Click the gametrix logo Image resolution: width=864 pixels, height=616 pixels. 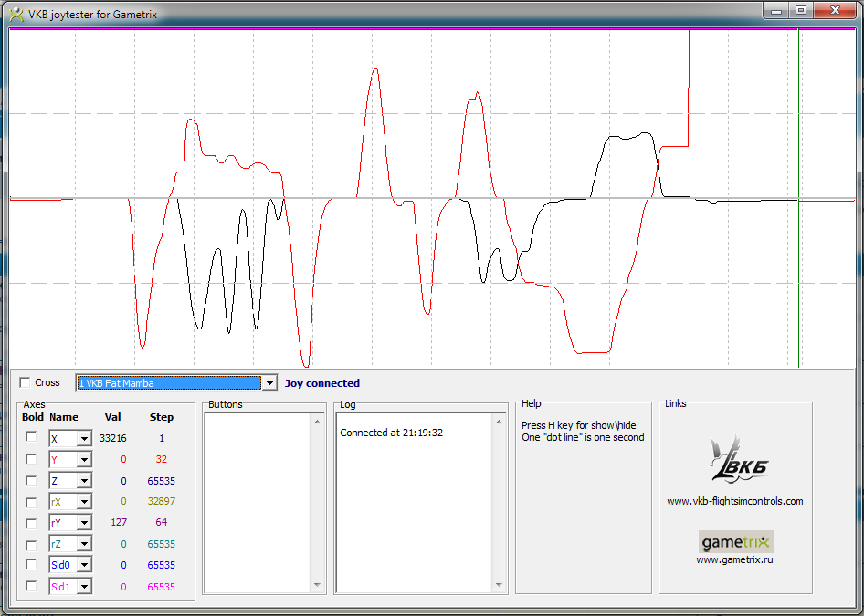pos(735,542)
